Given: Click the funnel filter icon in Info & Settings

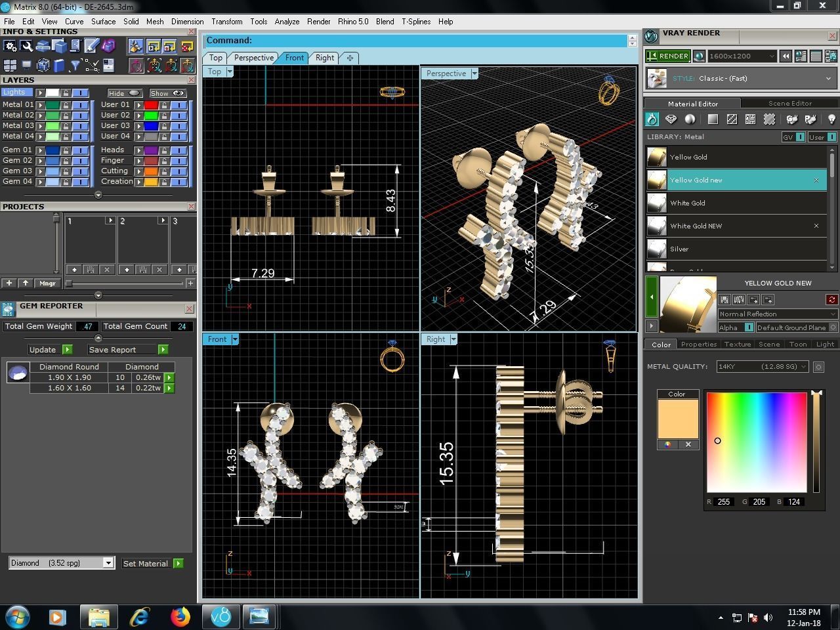Looking at the screenshot, I should pos(75,65).
